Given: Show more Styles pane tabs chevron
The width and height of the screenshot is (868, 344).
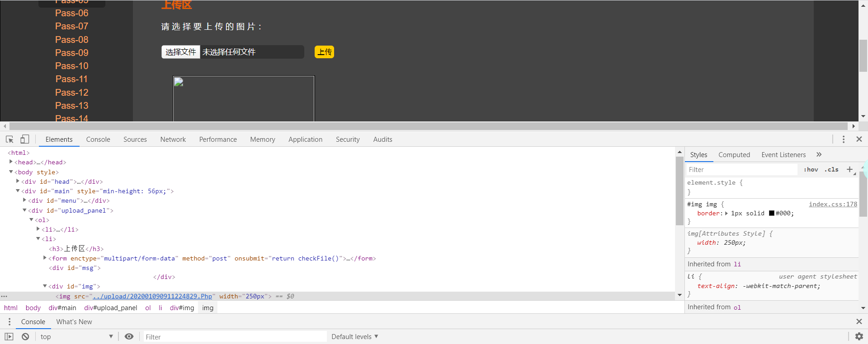Looking at the screenshot, I should pyautogui.click(x=819, y=155).
